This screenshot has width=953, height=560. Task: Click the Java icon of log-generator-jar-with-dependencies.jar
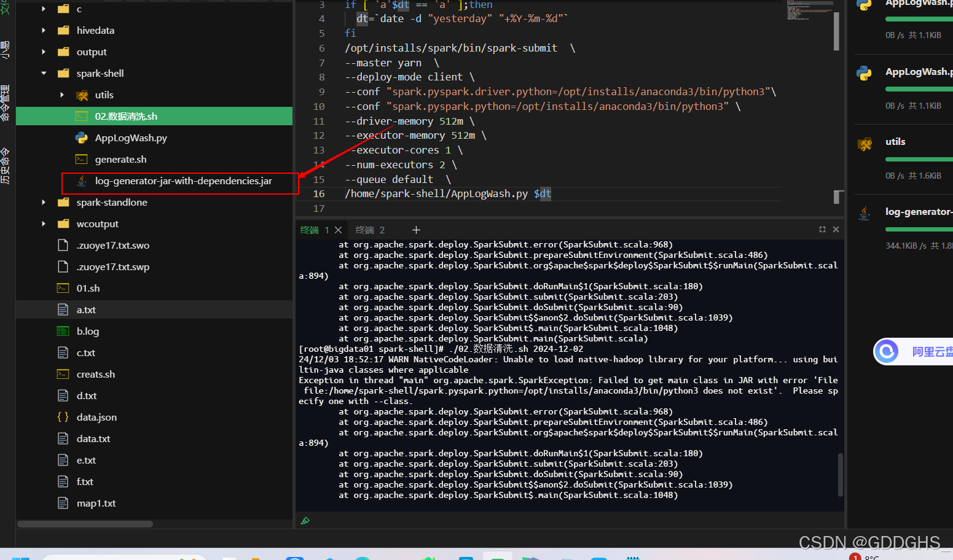click(81, 181)
